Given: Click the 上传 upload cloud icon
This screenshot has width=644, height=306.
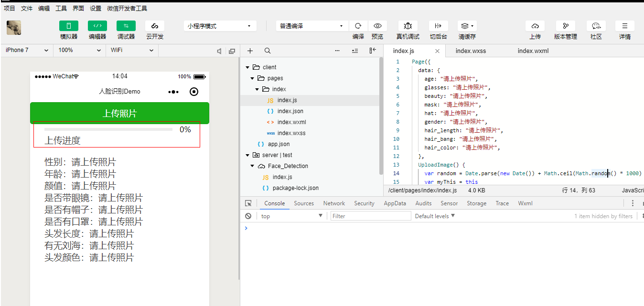Looking at the screenshot, I should [x=535, y=26].
